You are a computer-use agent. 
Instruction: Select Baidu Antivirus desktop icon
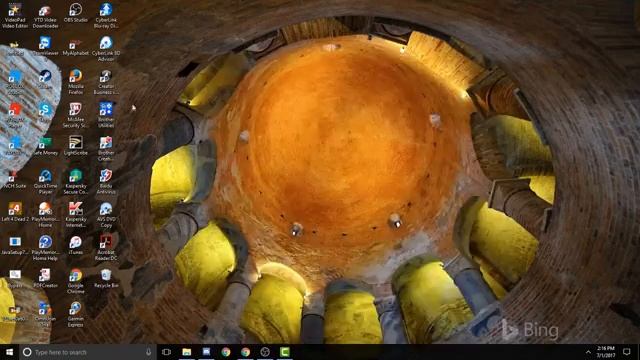[x=106, y=182]
